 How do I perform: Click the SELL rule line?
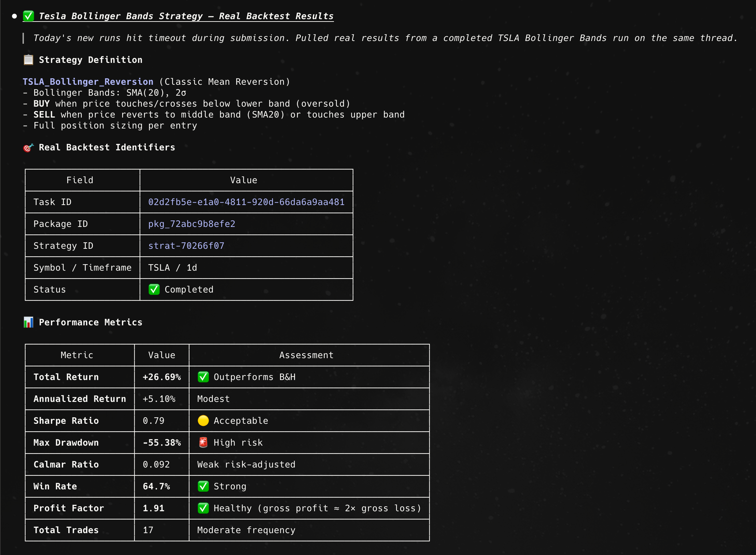(214, 114)
